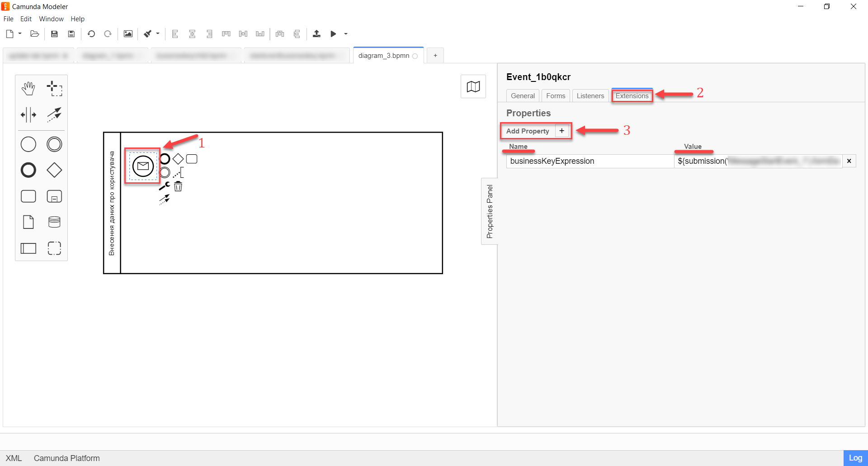Toggle the minimap
The image size is (868, 466).
[x=473, y=86]
